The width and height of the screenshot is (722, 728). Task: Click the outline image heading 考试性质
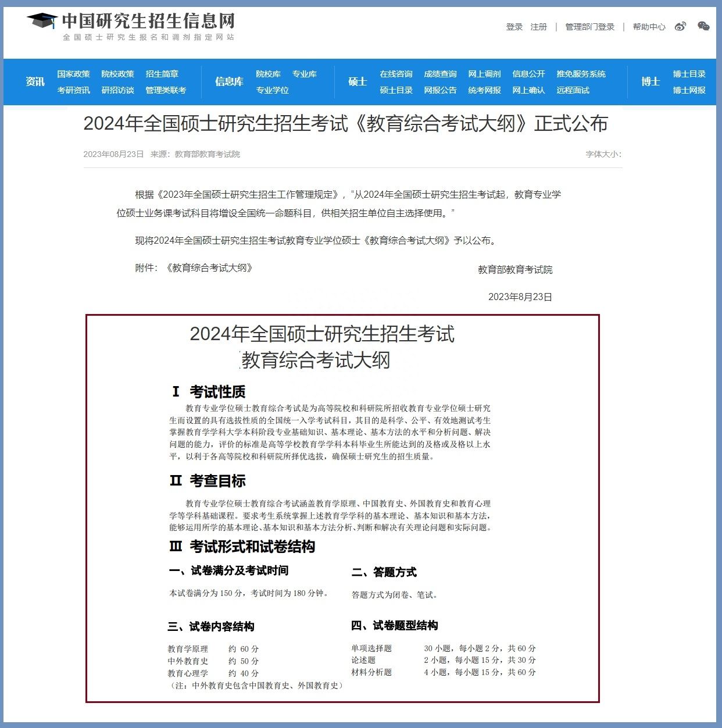coord(217,391)
